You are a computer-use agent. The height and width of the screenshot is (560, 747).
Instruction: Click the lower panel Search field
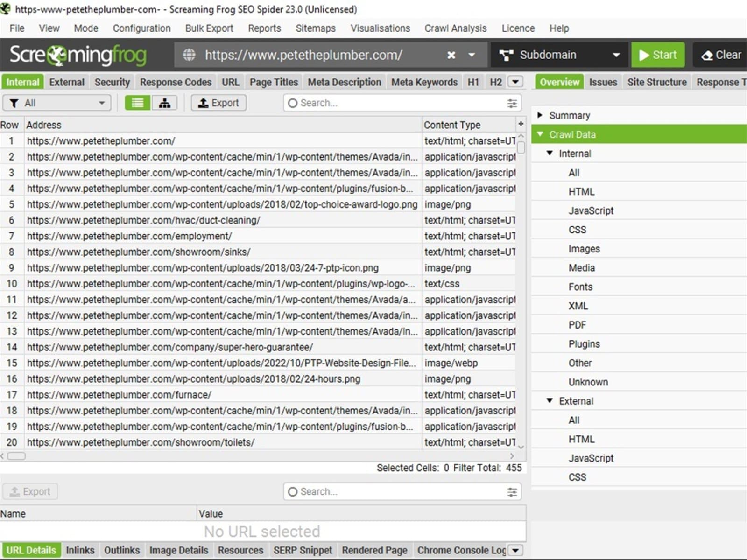(402, 491)
